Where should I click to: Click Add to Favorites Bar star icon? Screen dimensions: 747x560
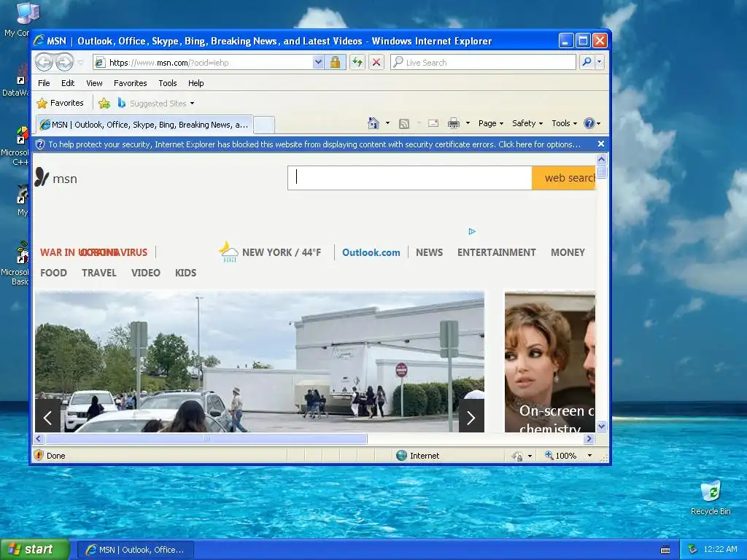pyautogui.click(x=104, y=103)
